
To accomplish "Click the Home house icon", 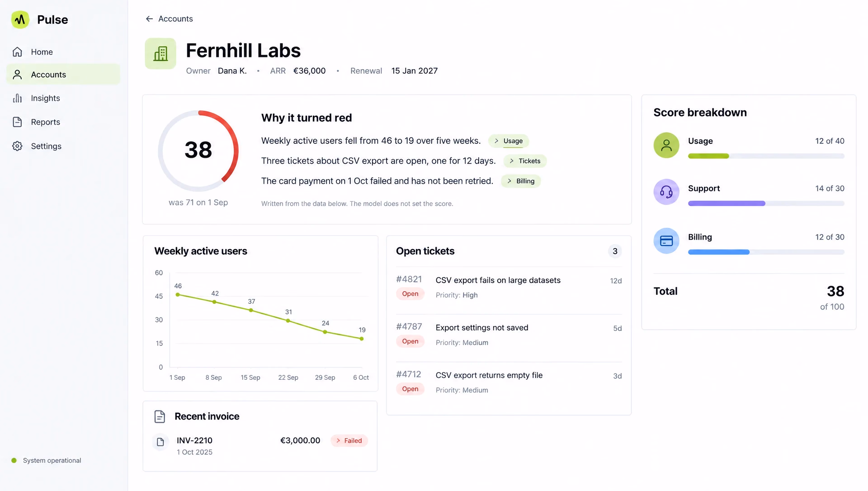I will [x=17, y=52].
